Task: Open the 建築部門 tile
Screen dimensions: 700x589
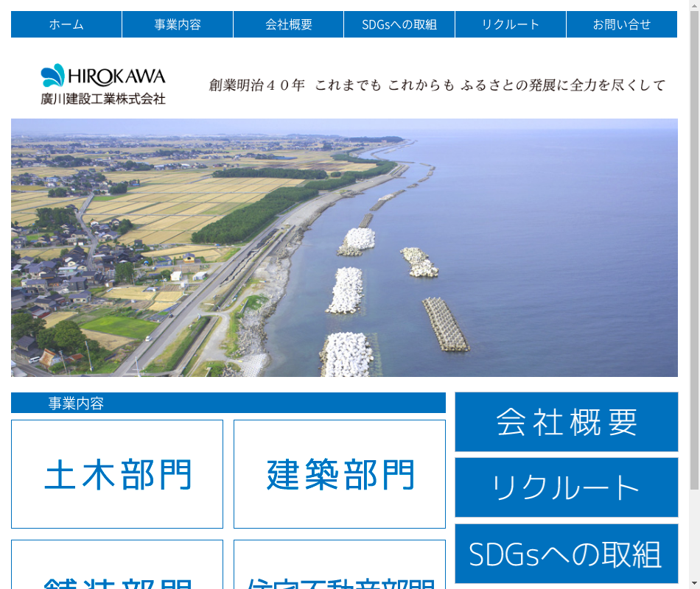Action: (x=340, y=474)
